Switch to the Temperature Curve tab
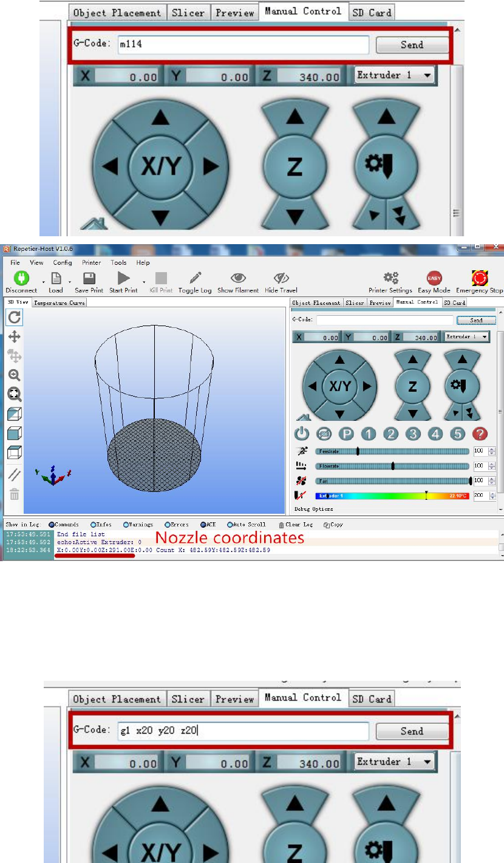This screenshot has width=504, height=863. tap(60, 302)
